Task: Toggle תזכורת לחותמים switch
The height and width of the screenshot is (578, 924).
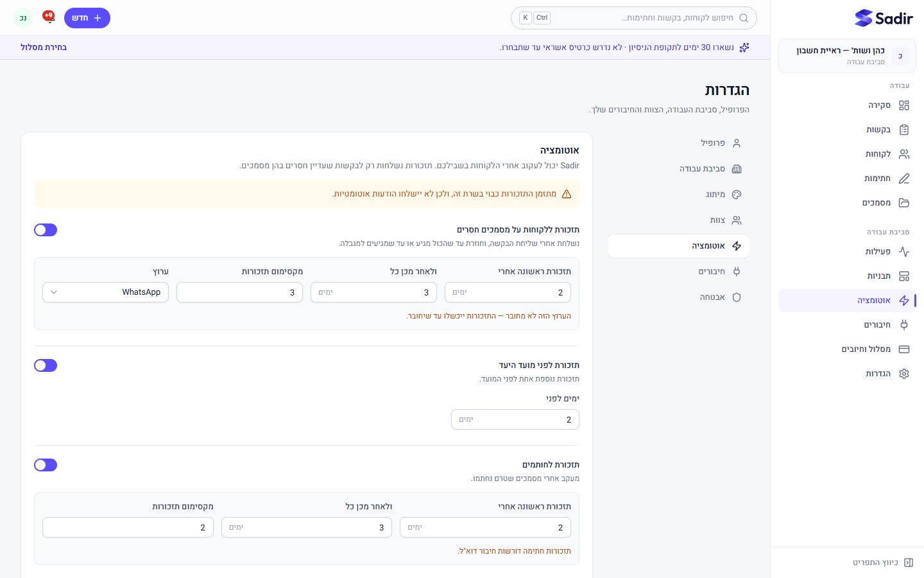Action: [46, 465]
